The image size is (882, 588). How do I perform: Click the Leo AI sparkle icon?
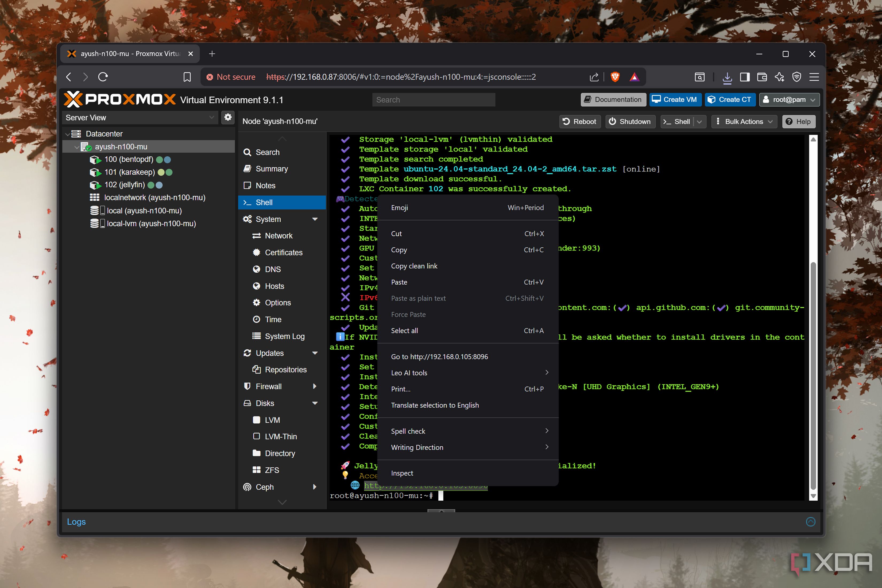[x=779, y=77]
